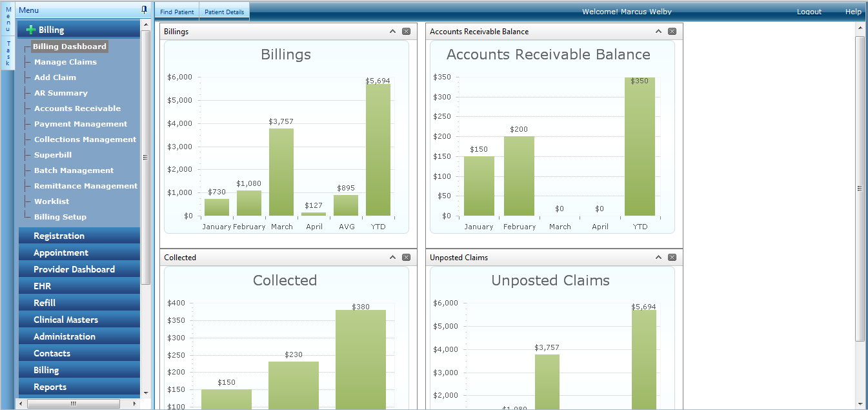Click the menu vertical scrollbar thumb
Viewport: 868px width, 410px height.
tap(145, 157)
